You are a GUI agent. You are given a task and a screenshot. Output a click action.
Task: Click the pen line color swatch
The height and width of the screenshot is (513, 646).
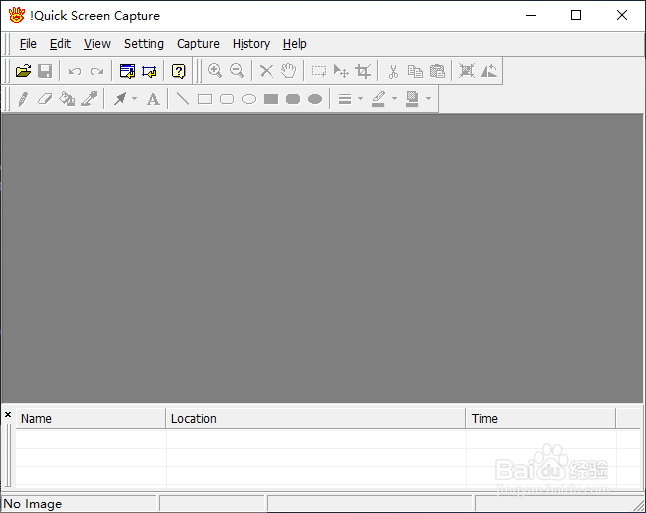pyautogui.click(x=379, y=99)
